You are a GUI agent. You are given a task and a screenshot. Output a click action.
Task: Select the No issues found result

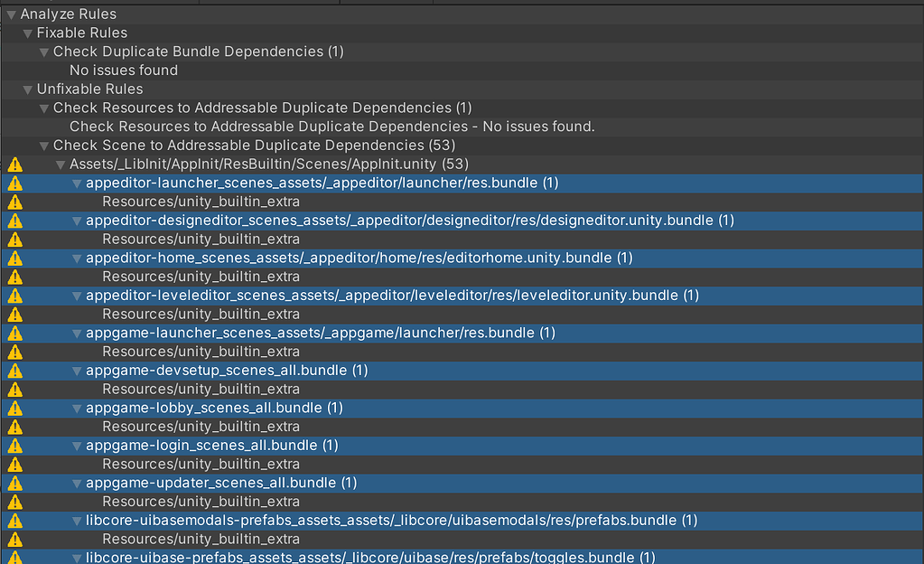pyautogui.click(x=123, y=70)
